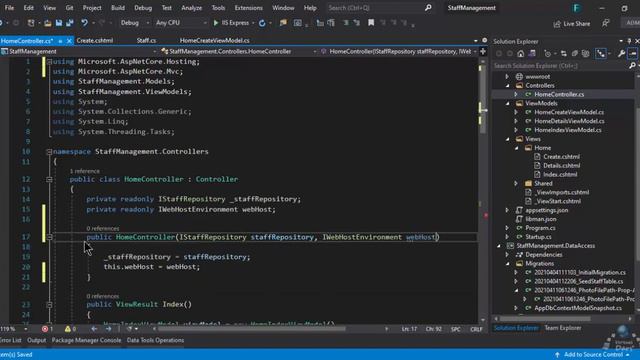
Task: Collapse the Index method at line 23
Action: coord(49,305)
